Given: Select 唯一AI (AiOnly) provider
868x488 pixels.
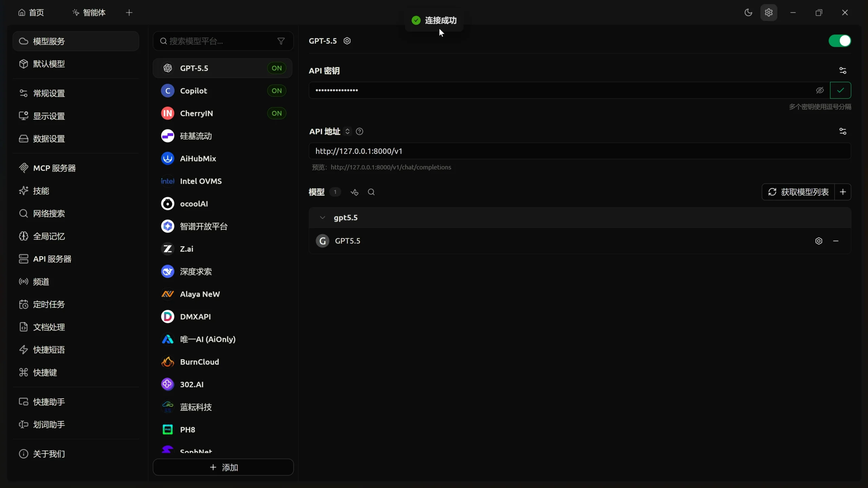Looking at the screenshot, I should point(222,339).
